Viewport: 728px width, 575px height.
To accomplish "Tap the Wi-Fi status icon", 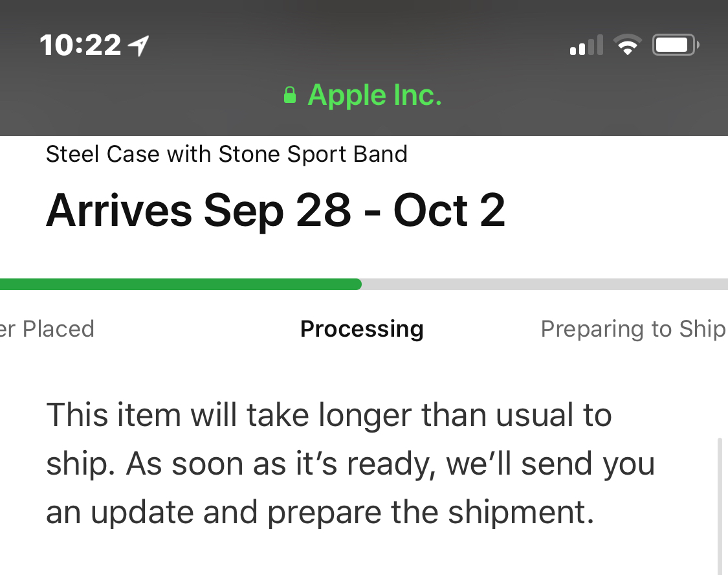I will pos(628,45).
